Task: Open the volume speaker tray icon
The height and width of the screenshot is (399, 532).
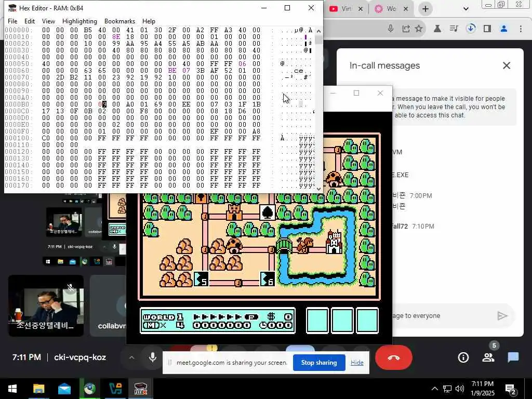Action: click(460, 389)
